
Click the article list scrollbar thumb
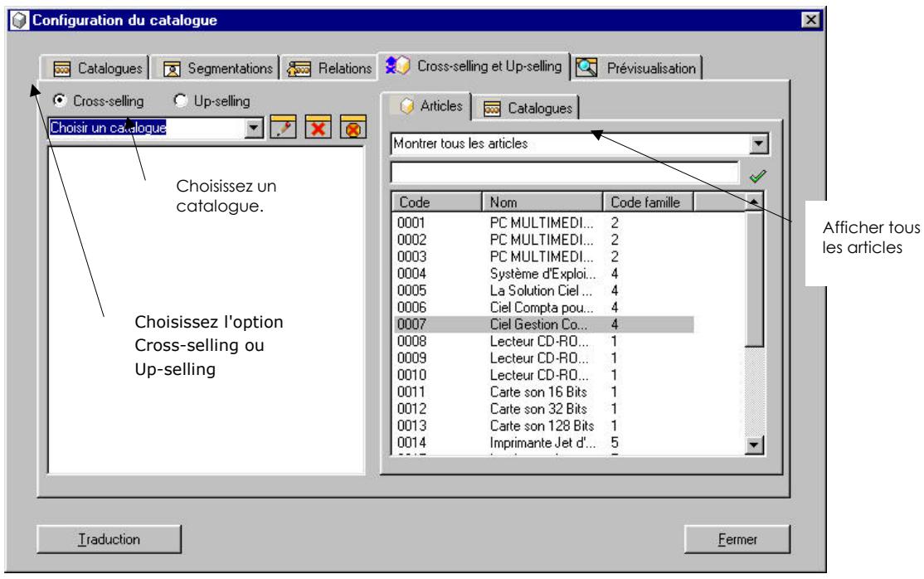pyautogui.click(x=754, y=279)
